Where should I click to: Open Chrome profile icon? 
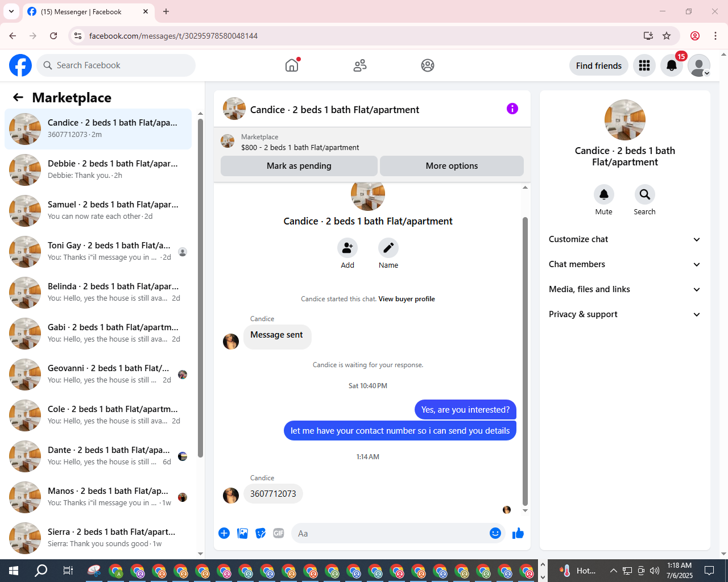[x=695, y=36]
